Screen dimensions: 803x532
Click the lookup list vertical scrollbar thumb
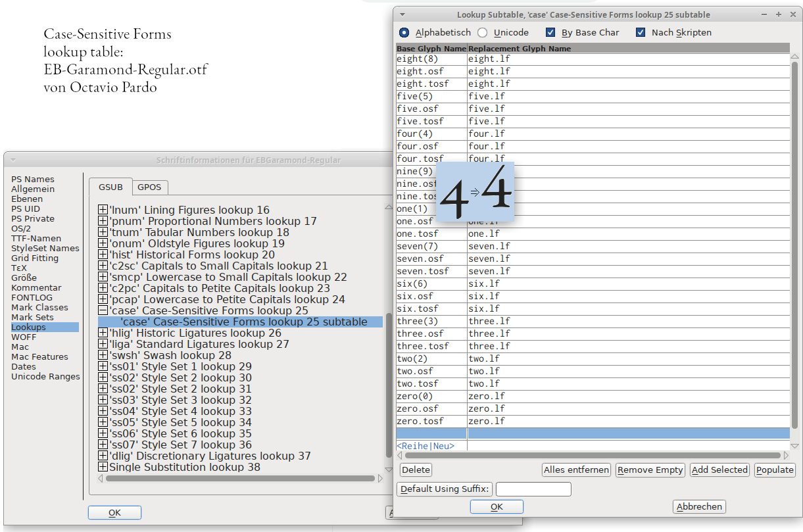click(x=389, y=385)
